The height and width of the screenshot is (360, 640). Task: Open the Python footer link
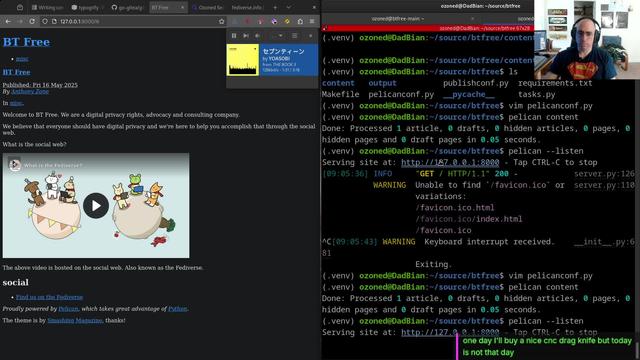click(x=178, y=309)
